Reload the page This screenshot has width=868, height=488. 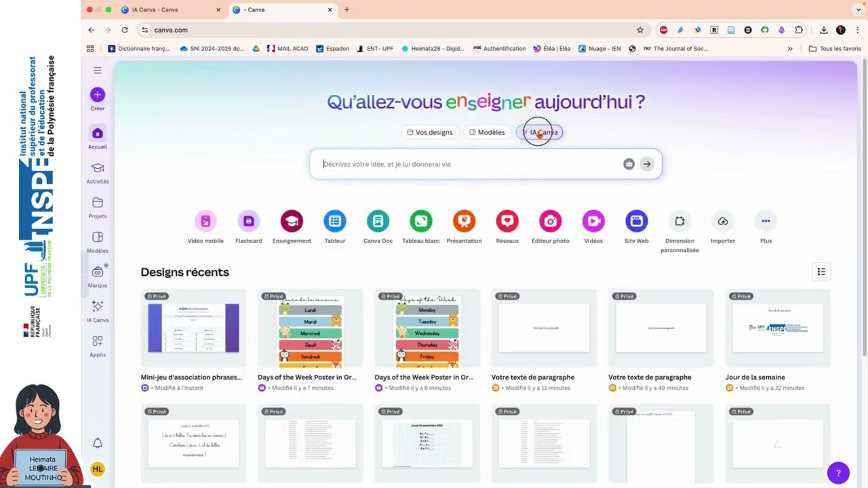pyautogui.click(x=125, y=30)
